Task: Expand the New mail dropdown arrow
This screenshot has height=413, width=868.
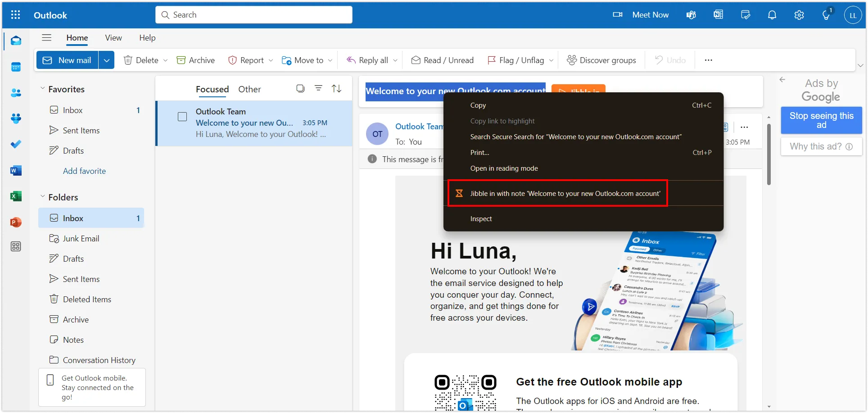Action: point(106,60)
